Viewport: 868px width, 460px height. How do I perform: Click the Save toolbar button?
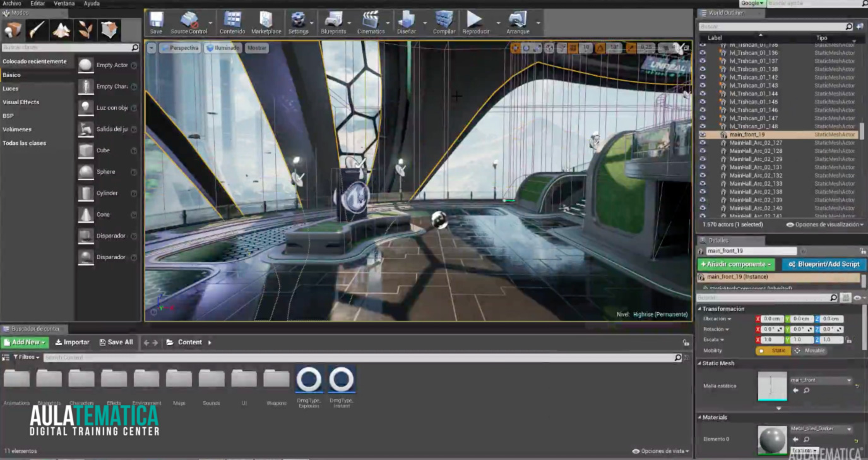pos(156,23)
